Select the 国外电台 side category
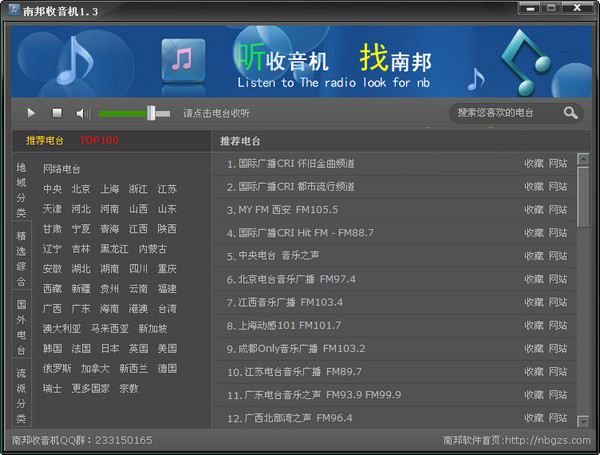Image resolution: width=600 pixels, height=455 pixels. [21, 327]
